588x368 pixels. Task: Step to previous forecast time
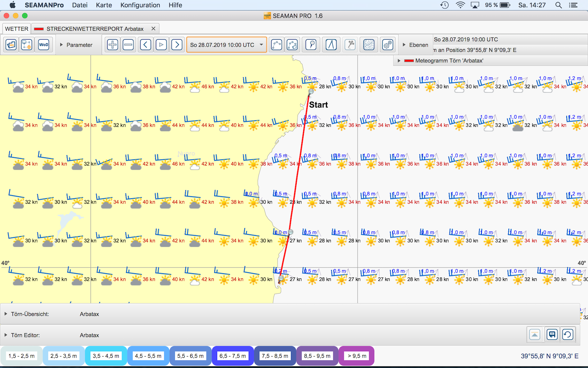(x=146, y=45)
